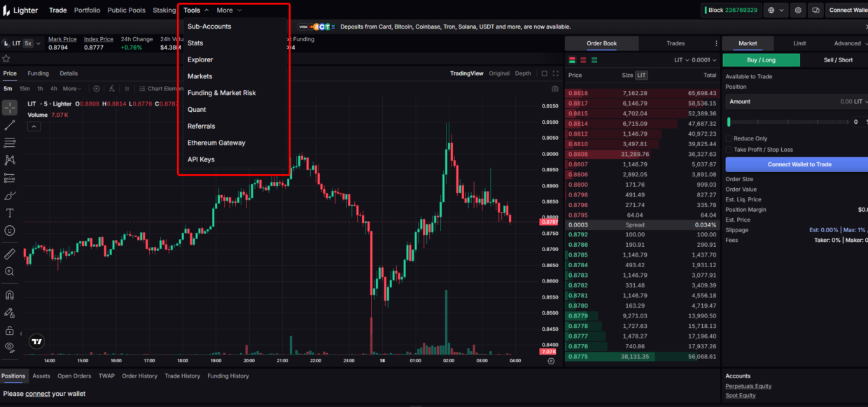Select the trend line drawing tool

10,125
